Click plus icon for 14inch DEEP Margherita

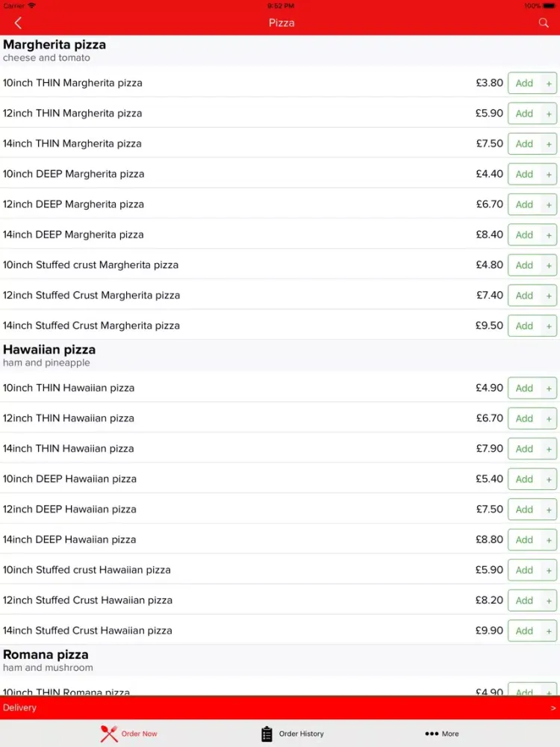click(x=549, y=235)
